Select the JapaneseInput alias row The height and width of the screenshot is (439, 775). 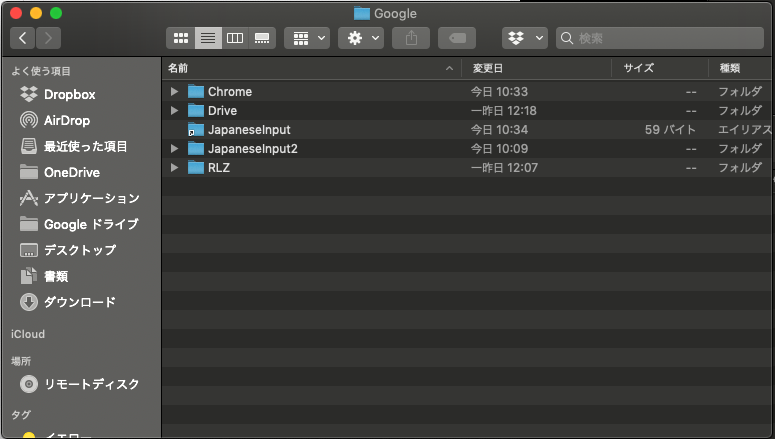467,130
